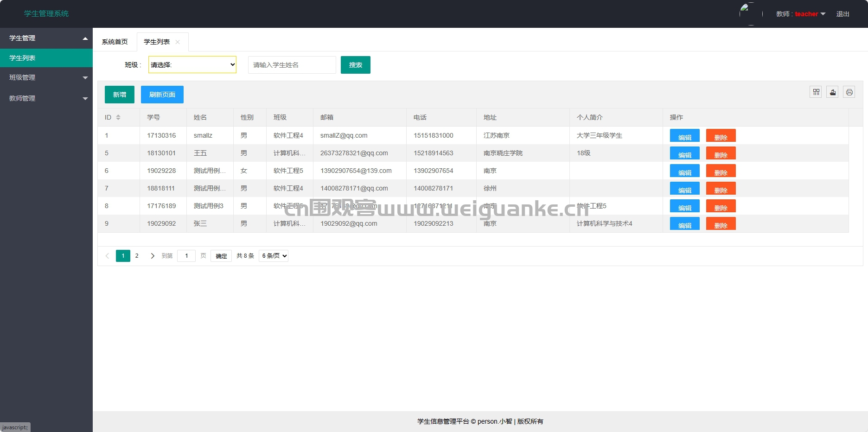Edit the student smallz row
Viewport: 868px width, 432px height.
[x=685, y=135]
